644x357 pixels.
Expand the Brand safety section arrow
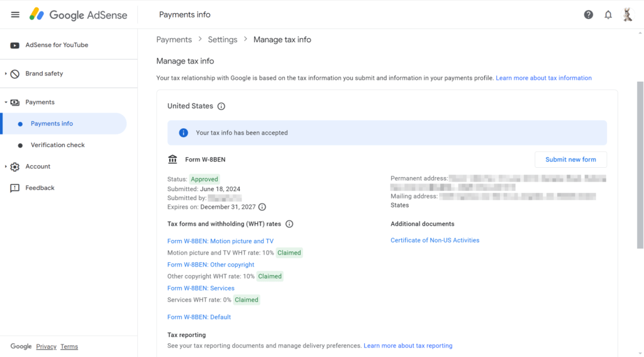(x=6, y=74)
